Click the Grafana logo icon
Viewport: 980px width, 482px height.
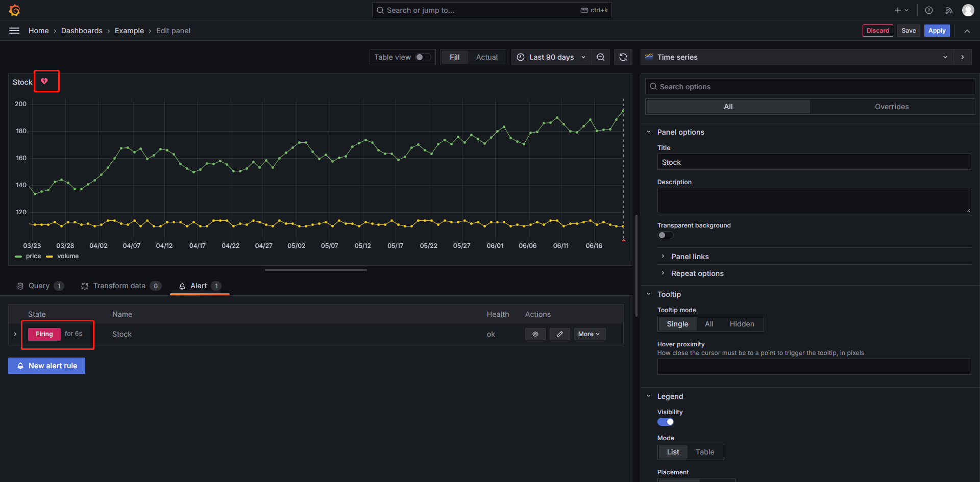[x=14, y=10]
